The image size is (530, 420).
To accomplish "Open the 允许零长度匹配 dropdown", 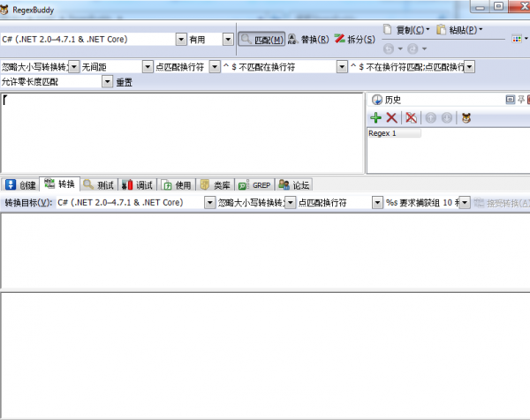I will [107, 81].
